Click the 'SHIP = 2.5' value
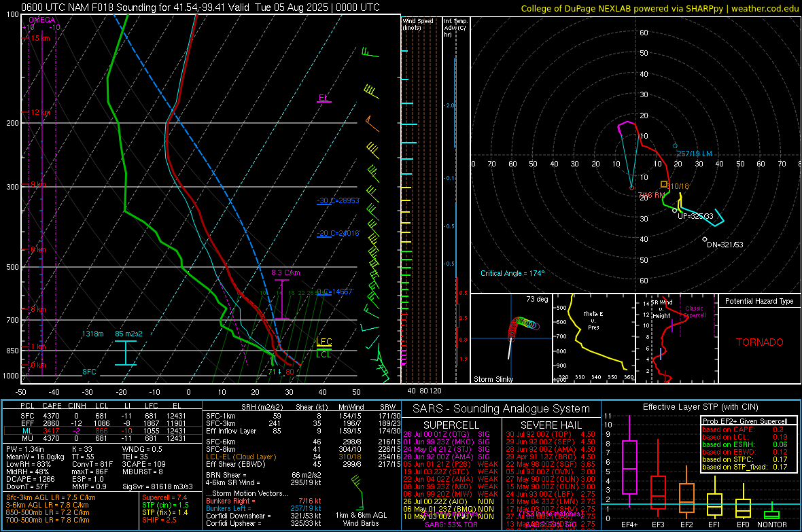This screenshot has width=802, height=532. (x=159, y=520)
